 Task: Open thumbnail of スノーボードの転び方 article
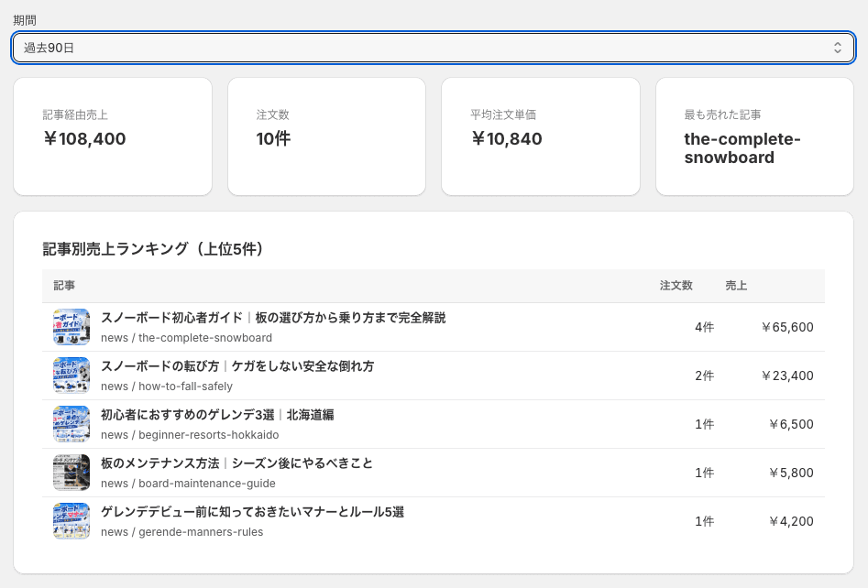click(71, 376)
